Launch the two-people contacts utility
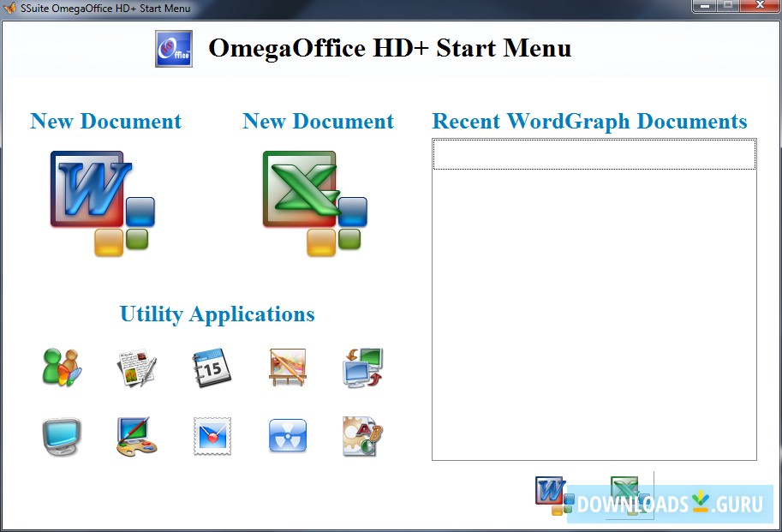The height and width of the screenshot is (532, 782). point(62,368)
